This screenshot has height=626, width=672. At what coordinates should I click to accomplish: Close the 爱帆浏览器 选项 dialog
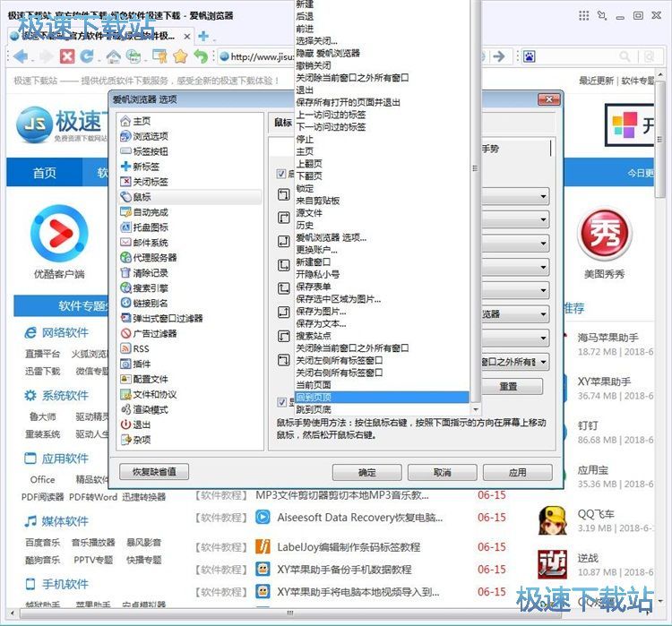click(x=548, y=99)
